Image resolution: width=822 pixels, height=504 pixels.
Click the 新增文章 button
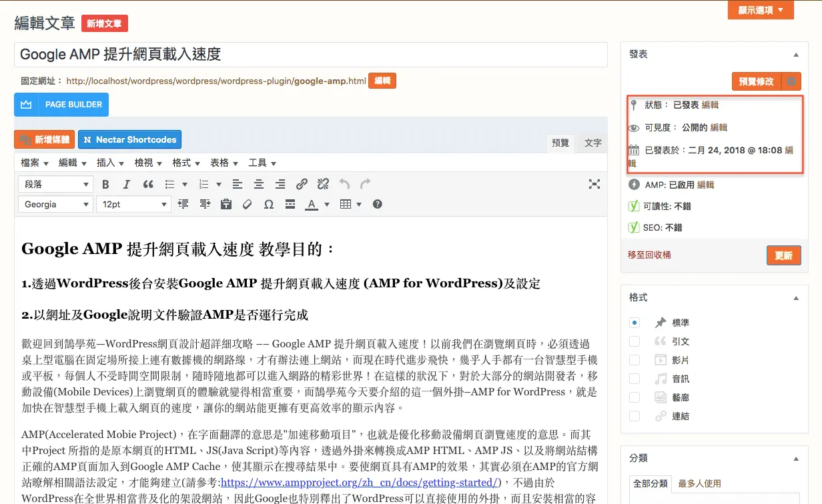[105, 23]
